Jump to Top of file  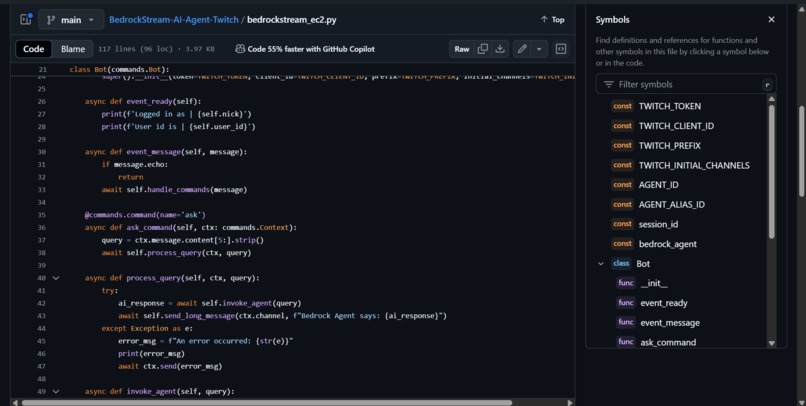pyautogui.click(x=553, y=20)
